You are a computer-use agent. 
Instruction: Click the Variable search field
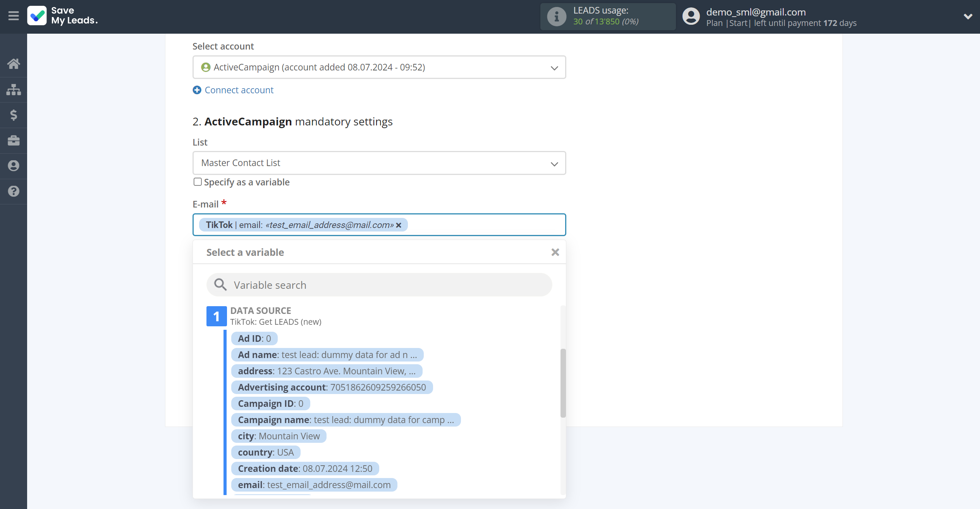(379, 285)
